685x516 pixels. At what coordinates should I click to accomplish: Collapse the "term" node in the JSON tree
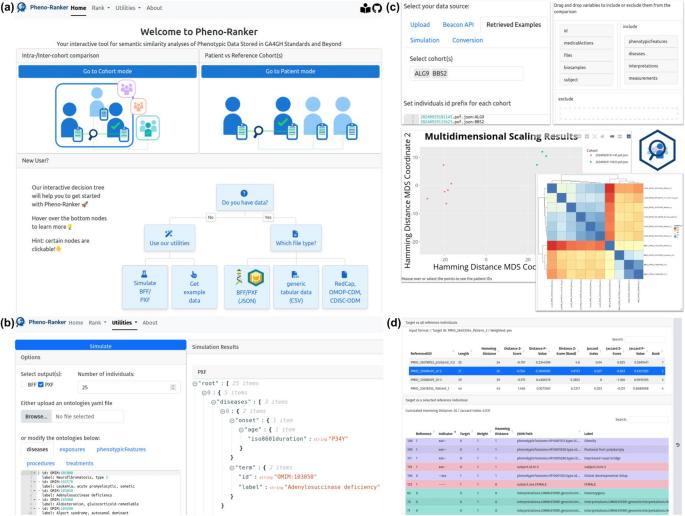[232, 468]
